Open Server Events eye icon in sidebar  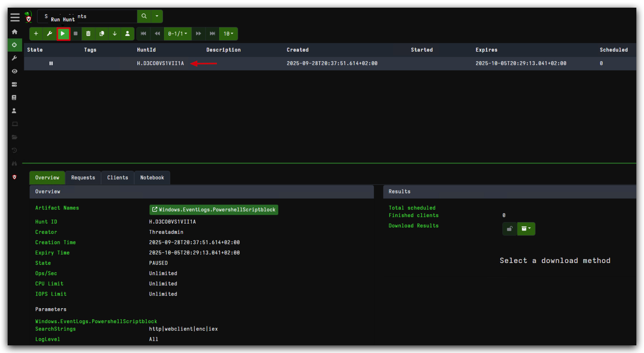click(x=15, y=71)
